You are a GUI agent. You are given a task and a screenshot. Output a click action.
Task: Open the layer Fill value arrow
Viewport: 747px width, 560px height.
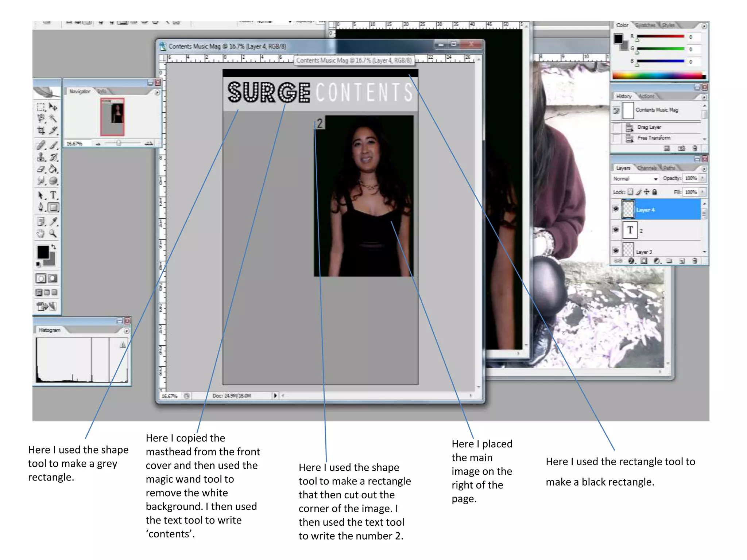point(703,192)
